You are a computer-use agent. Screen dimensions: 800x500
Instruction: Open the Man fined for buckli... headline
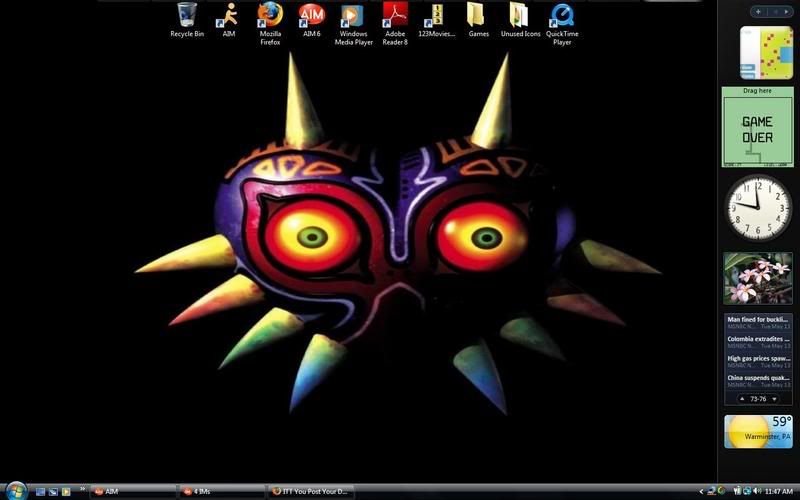(x=758, y=322)
